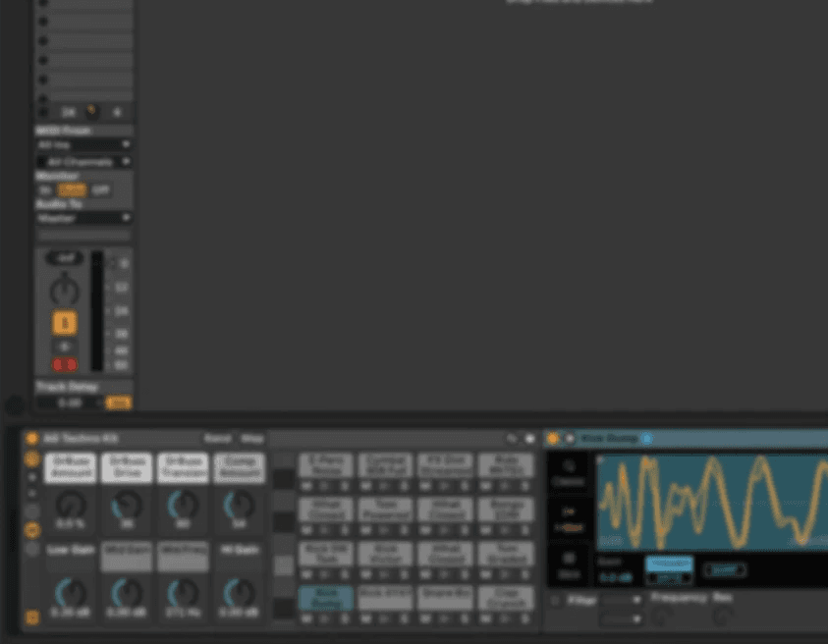The image size is (828, 644).
Task: Open the MIDI From 'All Ins' dropdown
Action: (83, 144)
